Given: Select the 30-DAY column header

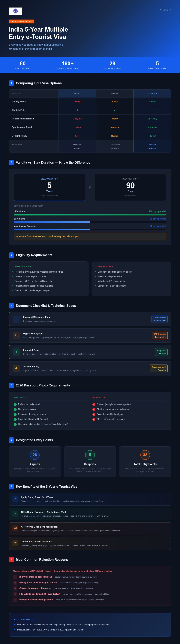Looking at the screenshot, I should point(77,93).
